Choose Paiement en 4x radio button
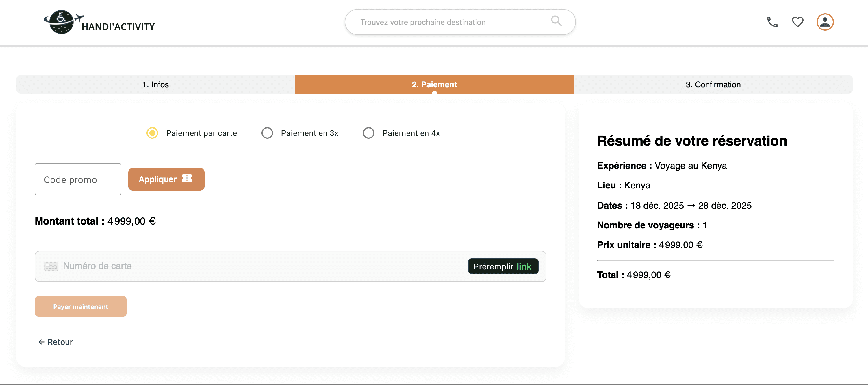Screen dimensions: 868x385 [x=368, y=133]
